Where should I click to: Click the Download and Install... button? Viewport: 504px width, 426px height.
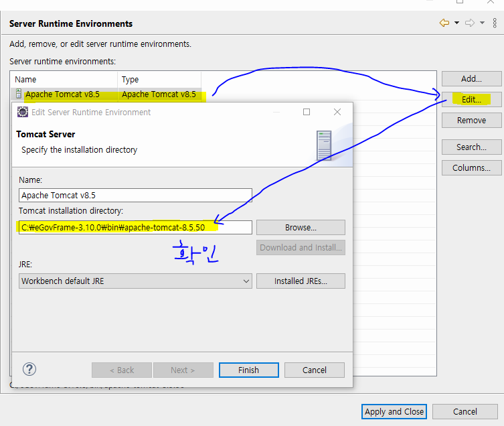(x=301, y=247)
